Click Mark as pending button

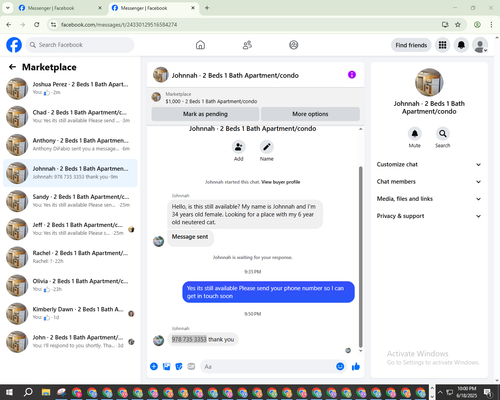pyautogui.click(x=205, y=114)
